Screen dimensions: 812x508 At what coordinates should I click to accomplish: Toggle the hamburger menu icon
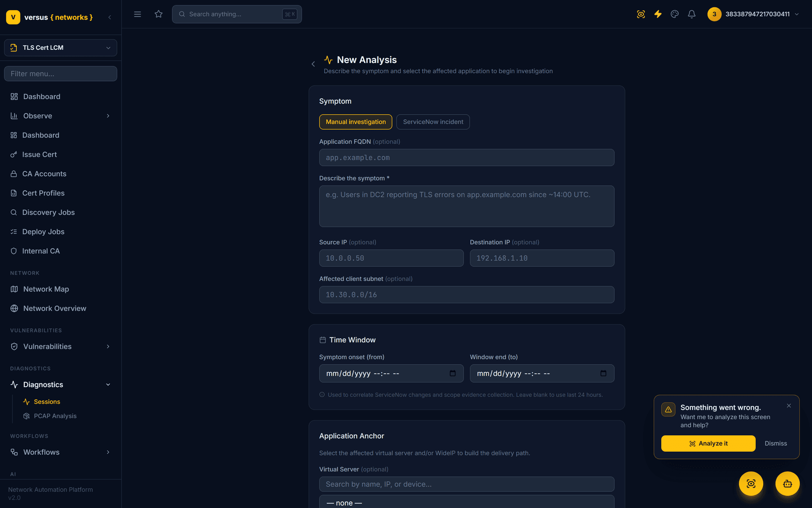pos(138,14)
